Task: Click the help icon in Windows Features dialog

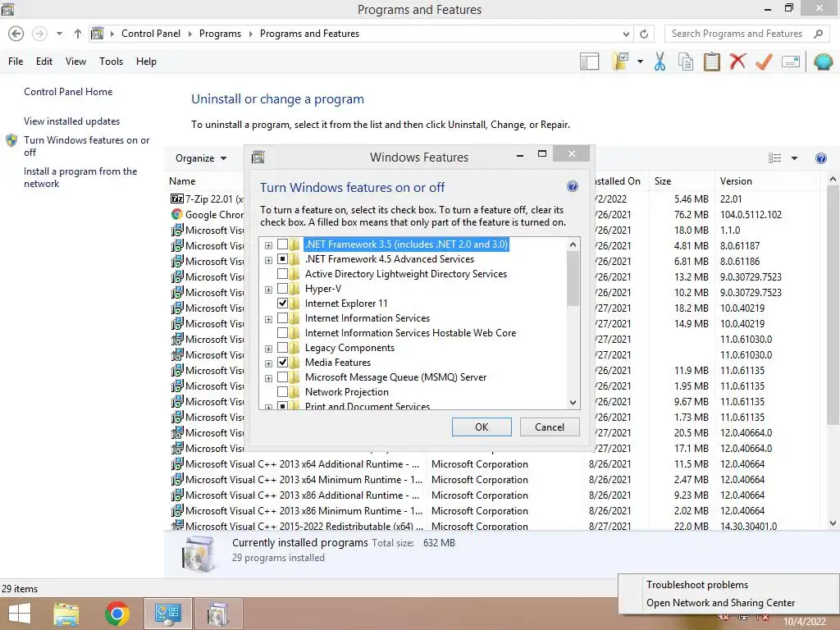Action: [572, 186]
